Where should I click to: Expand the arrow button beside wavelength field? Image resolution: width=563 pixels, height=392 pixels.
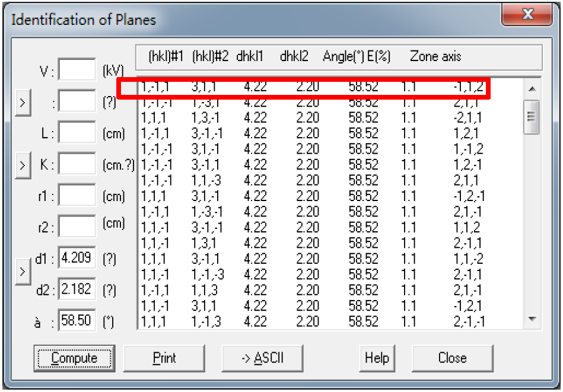[x=23, y=103]
